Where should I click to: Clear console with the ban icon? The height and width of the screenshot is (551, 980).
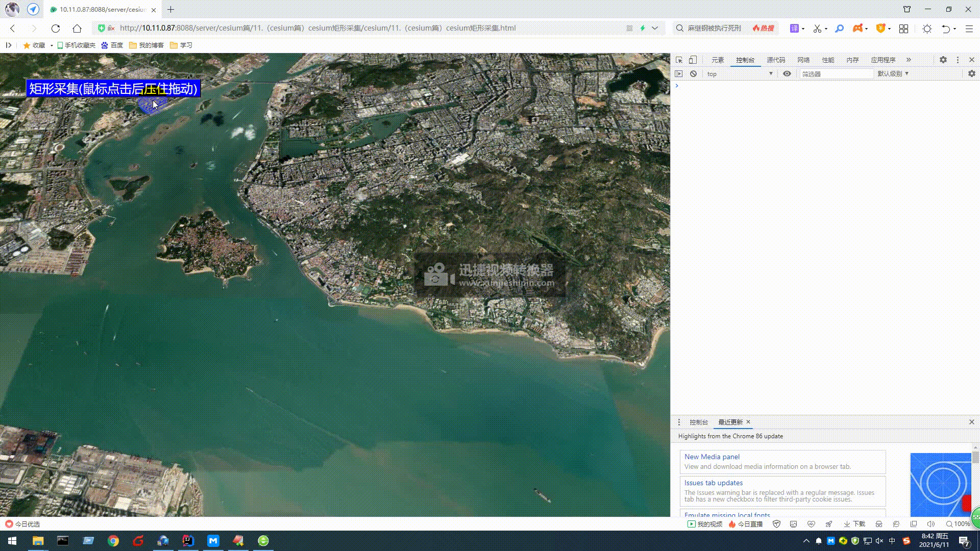pyautogui.click(x=693, y=73)
